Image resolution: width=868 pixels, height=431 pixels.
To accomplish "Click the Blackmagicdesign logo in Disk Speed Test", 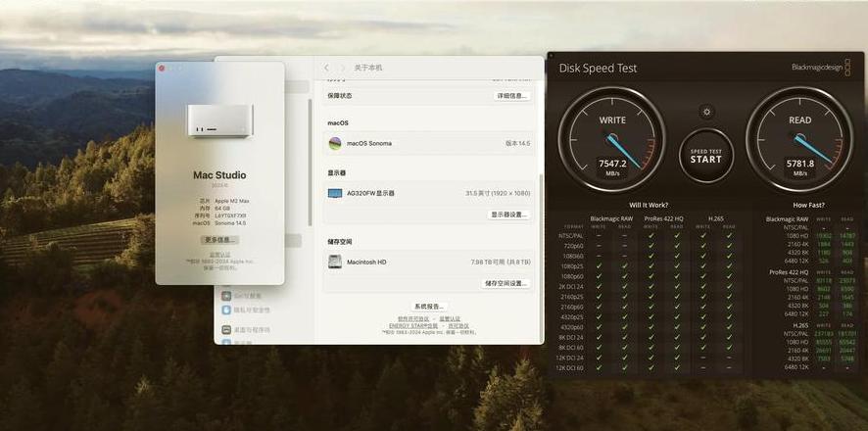I will tap(820, 68).
